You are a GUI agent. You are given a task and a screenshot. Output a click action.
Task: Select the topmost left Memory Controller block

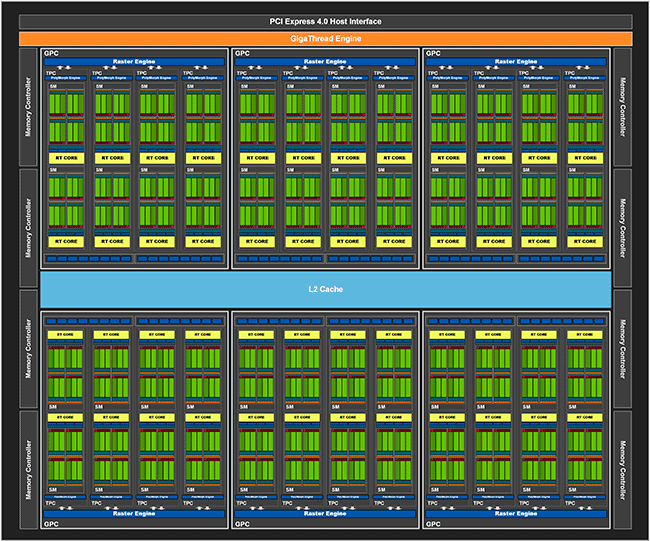(28, 106)
